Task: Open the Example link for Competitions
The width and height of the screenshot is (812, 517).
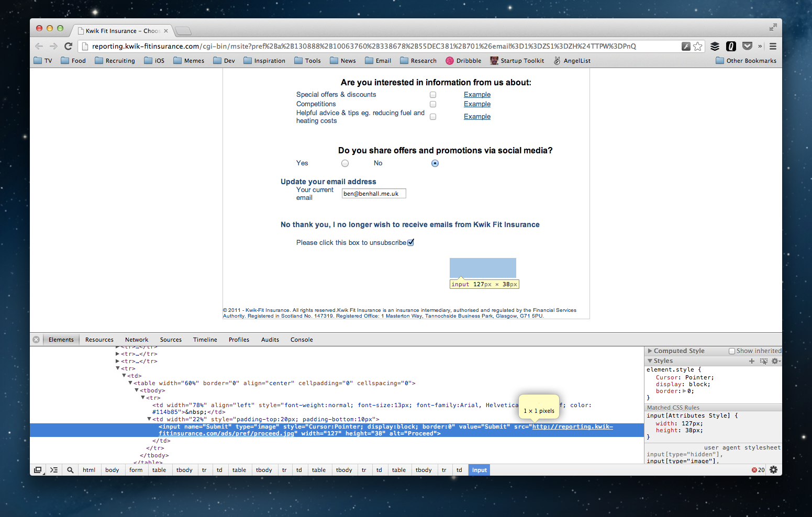Action: [477, 104]
